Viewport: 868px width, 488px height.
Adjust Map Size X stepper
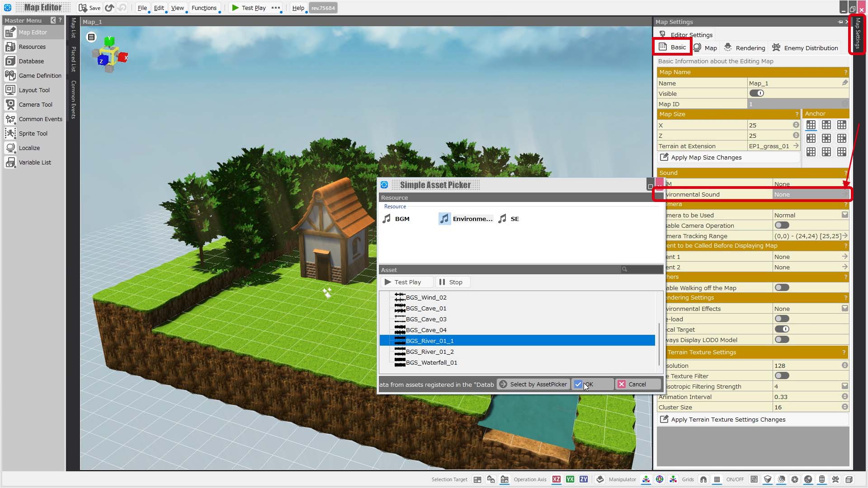pyautogui.click(x=796, y=125)
